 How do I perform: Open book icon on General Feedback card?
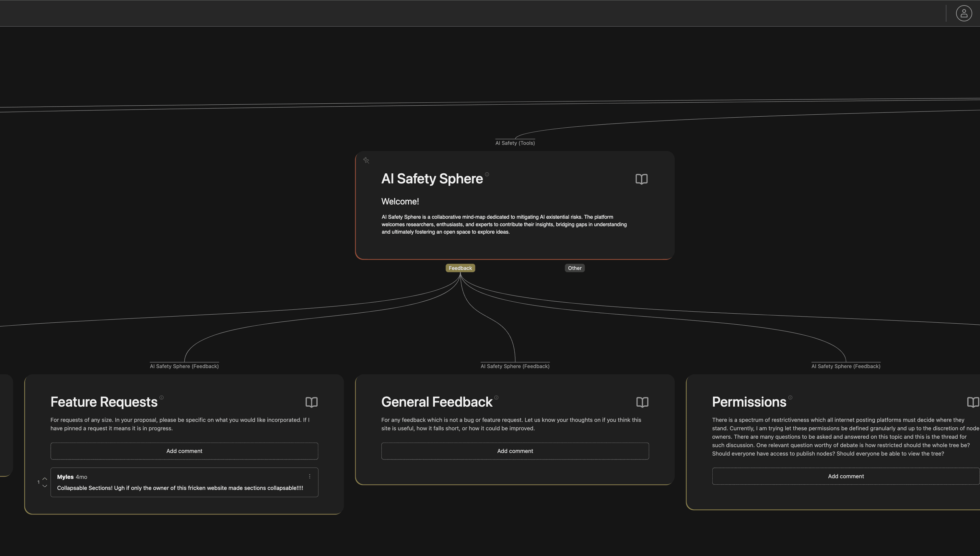[x=642, y=402]
